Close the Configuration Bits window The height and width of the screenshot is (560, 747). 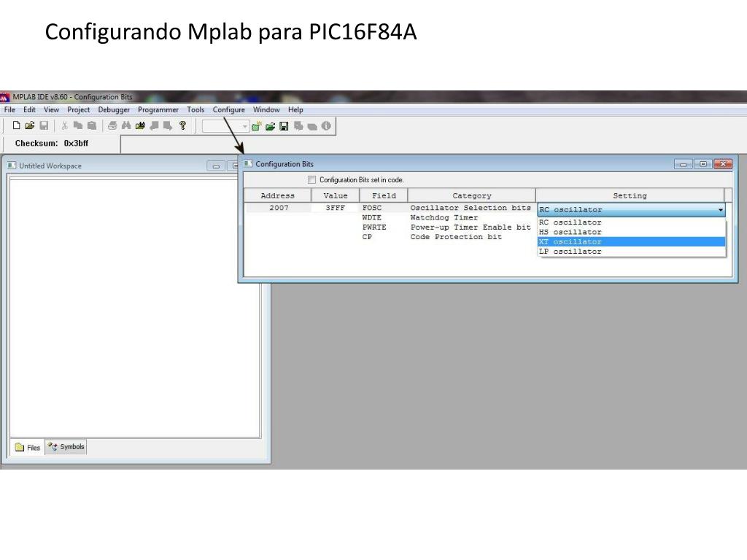click(x=723, y=164)
